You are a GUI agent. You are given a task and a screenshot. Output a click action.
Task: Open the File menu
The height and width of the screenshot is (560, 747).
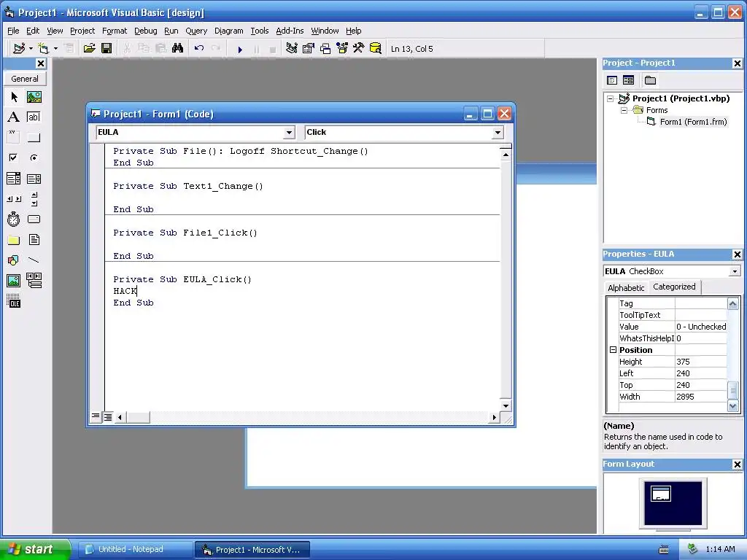tap(13, 31)
